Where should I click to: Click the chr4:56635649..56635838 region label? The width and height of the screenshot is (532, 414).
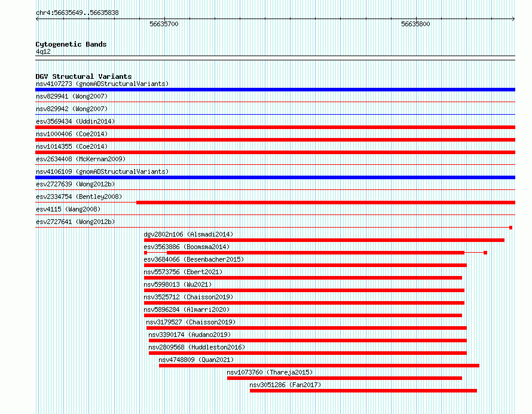pos(77,13)
